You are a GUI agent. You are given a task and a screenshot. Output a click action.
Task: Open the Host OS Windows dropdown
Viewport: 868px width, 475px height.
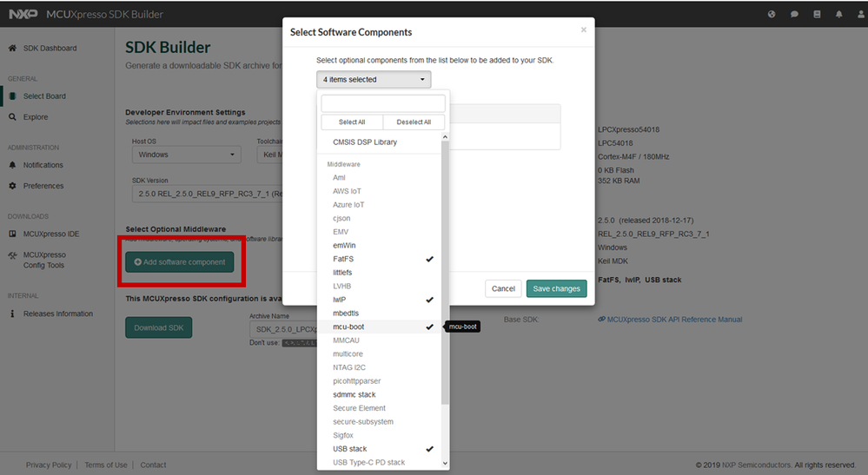coord(187,155)
